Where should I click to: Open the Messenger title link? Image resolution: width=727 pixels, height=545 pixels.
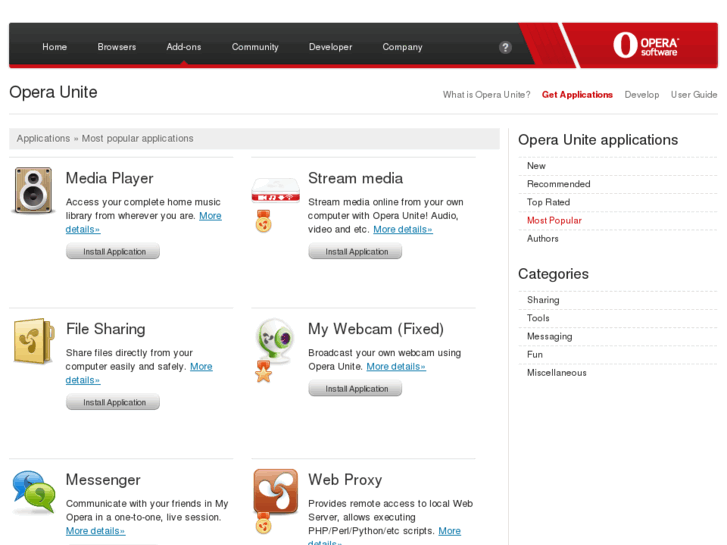103,480
